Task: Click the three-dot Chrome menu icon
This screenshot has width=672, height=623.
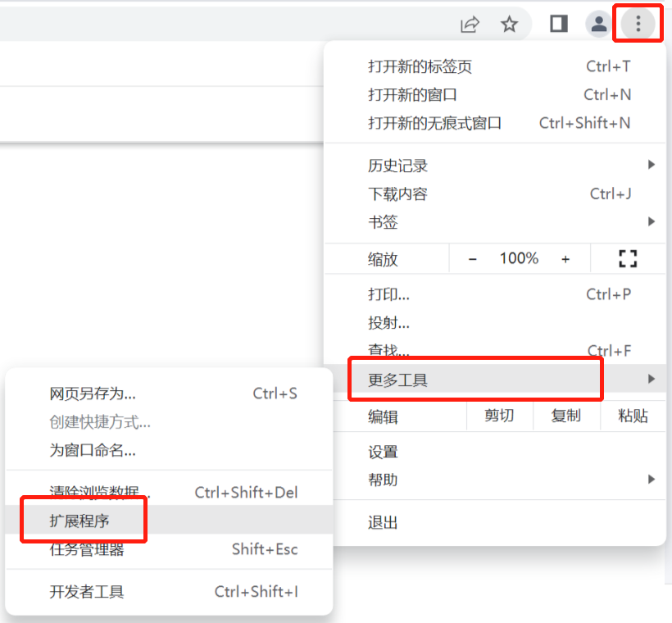Action: [638, 24]
